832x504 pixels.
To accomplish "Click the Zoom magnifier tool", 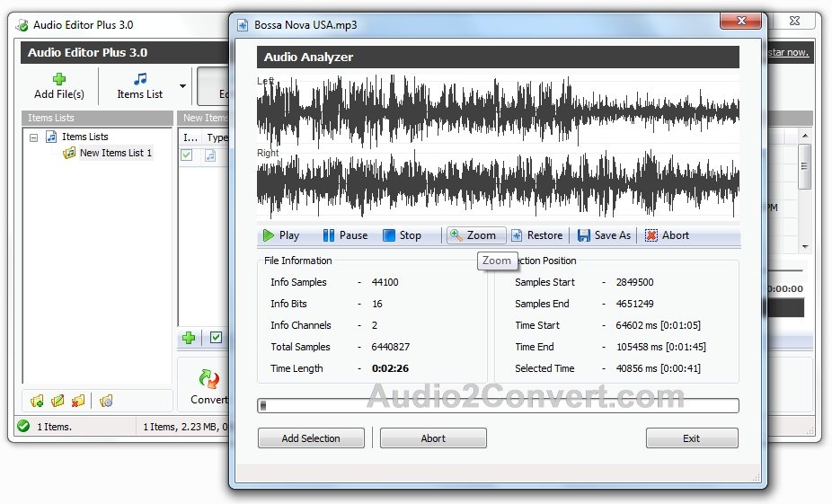I will click(456, 234).
